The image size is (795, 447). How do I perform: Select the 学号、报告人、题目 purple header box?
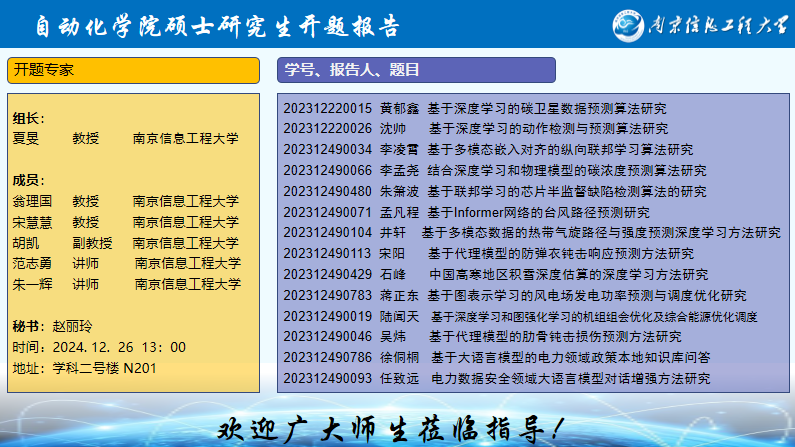click(415, 70)
